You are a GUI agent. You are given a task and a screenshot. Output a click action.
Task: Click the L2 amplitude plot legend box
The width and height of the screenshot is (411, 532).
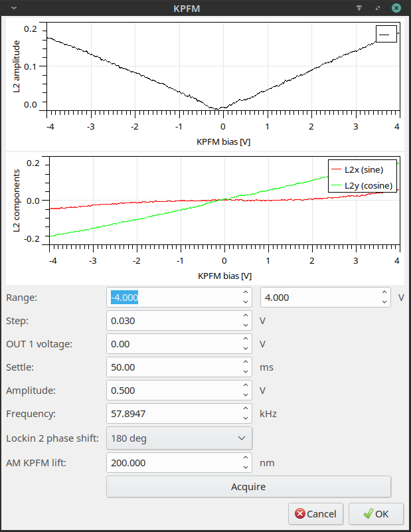pos(386,34)
